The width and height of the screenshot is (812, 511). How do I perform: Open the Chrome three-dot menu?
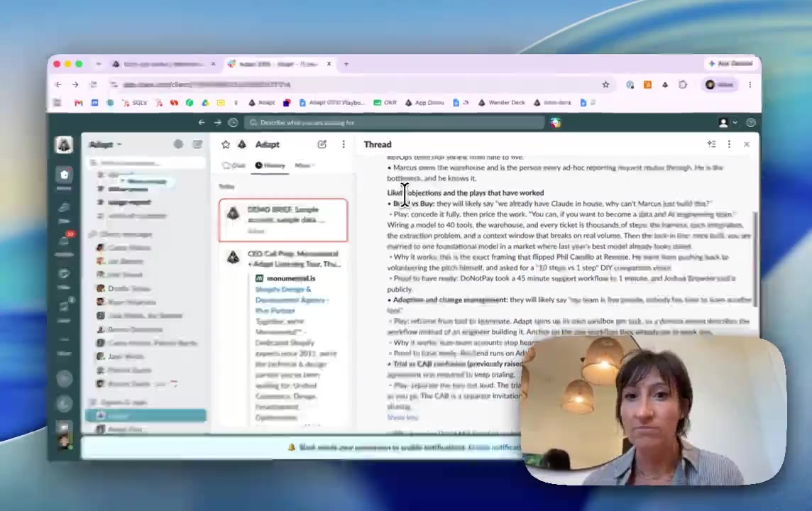(750, 84)
